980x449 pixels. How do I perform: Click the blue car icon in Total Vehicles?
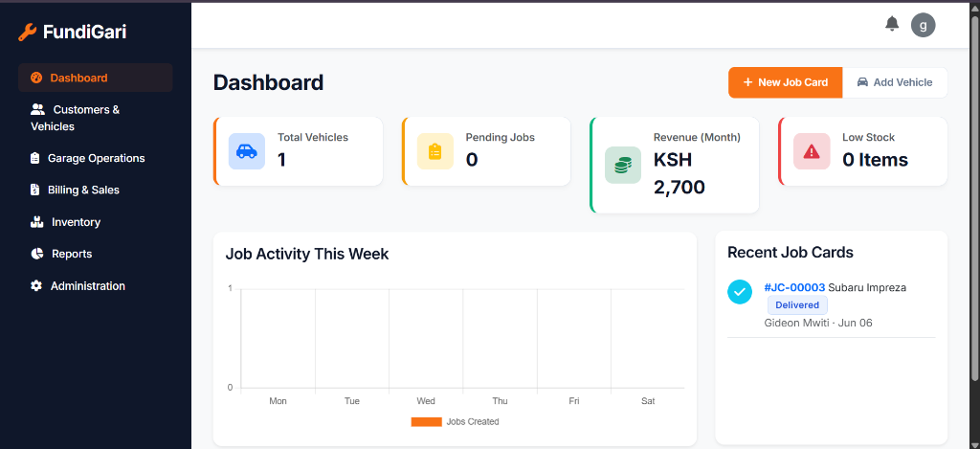(247, 151)
